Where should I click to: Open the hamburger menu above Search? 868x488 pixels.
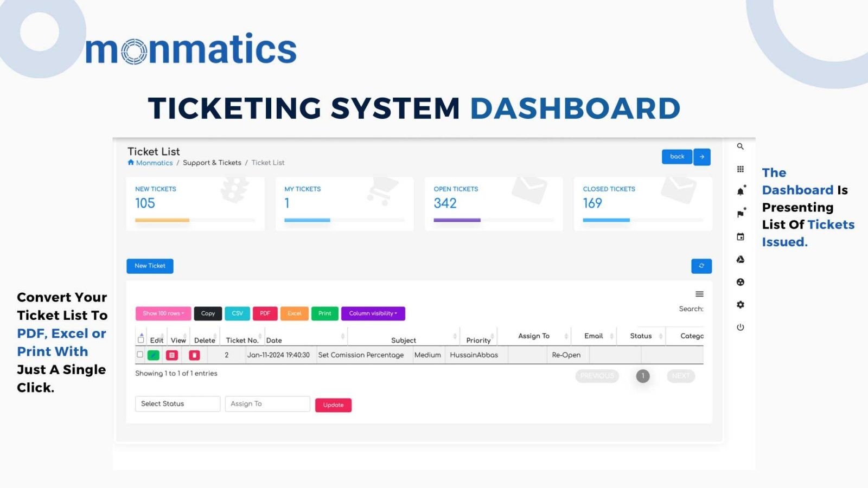699,294
